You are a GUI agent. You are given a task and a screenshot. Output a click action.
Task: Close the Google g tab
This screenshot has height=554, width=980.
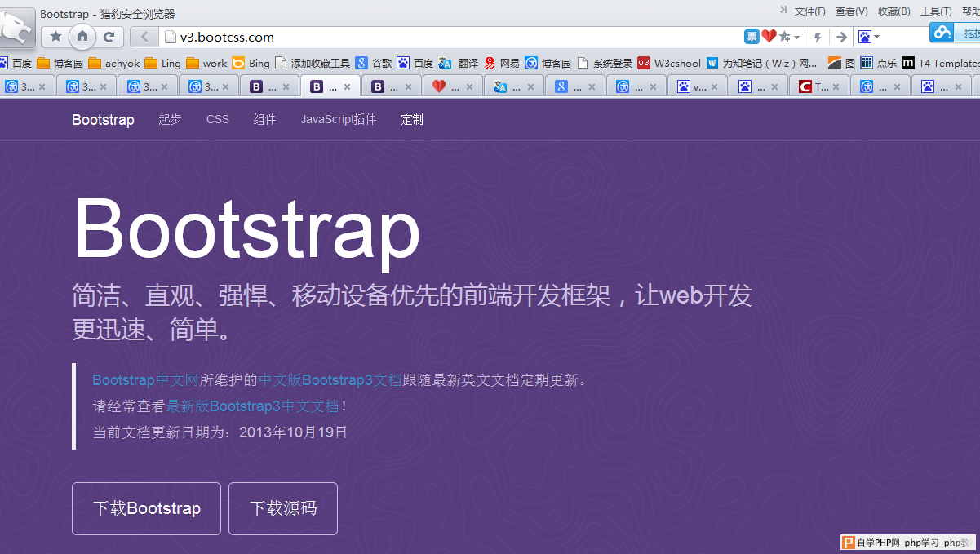click(592, 86)
